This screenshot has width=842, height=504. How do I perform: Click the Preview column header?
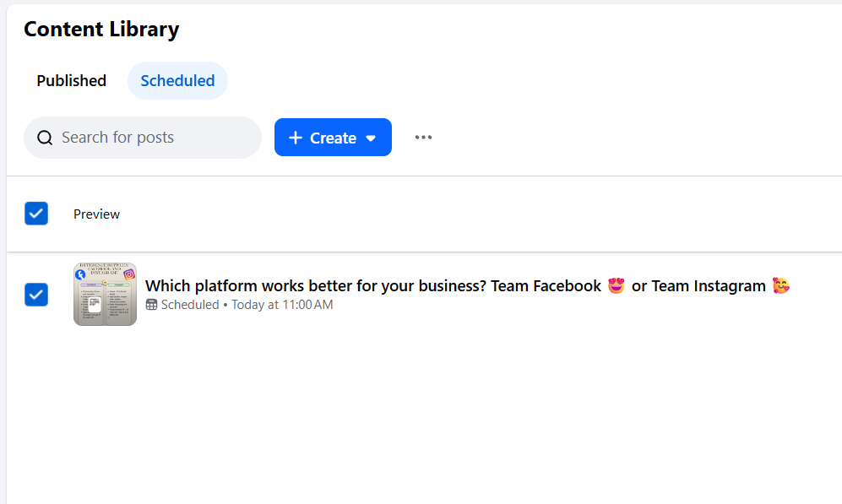pyautogui.click(x=96, y=214)
